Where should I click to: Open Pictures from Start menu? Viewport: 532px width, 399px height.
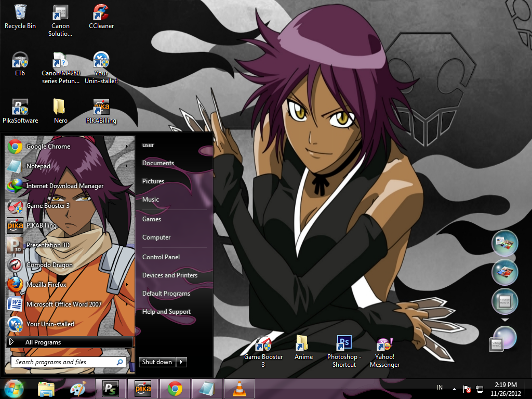click(153, 181)
